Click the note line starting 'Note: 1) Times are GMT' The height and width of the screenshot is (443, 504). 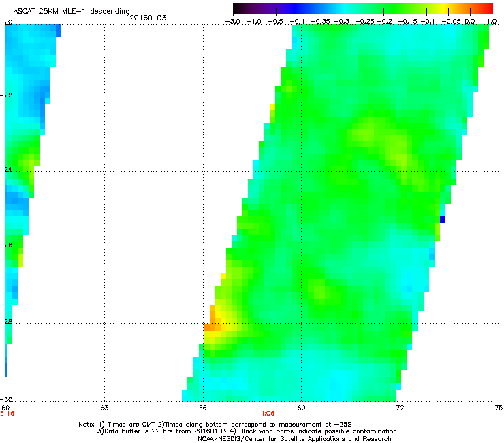tap(215, 425)
